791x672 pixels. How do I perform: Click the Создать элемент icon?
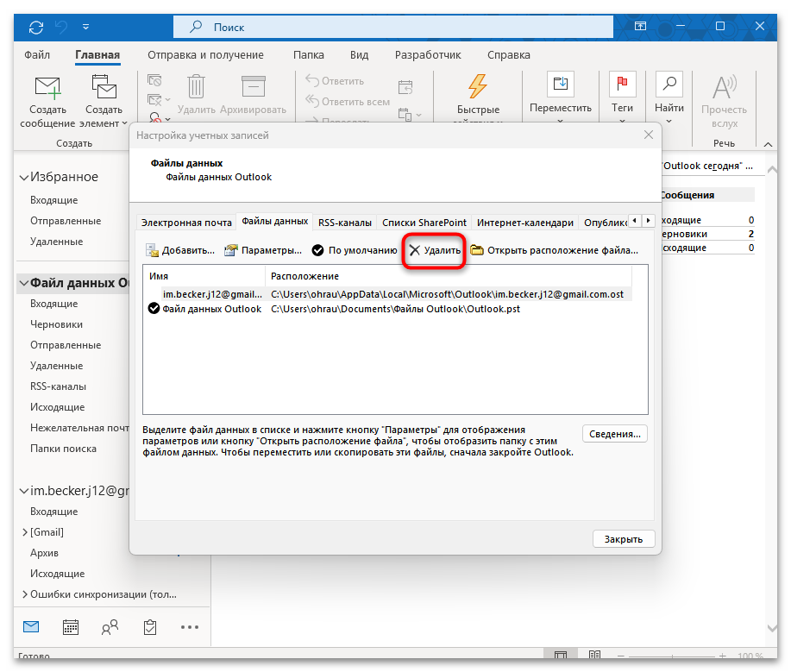(x=104, y=87)
